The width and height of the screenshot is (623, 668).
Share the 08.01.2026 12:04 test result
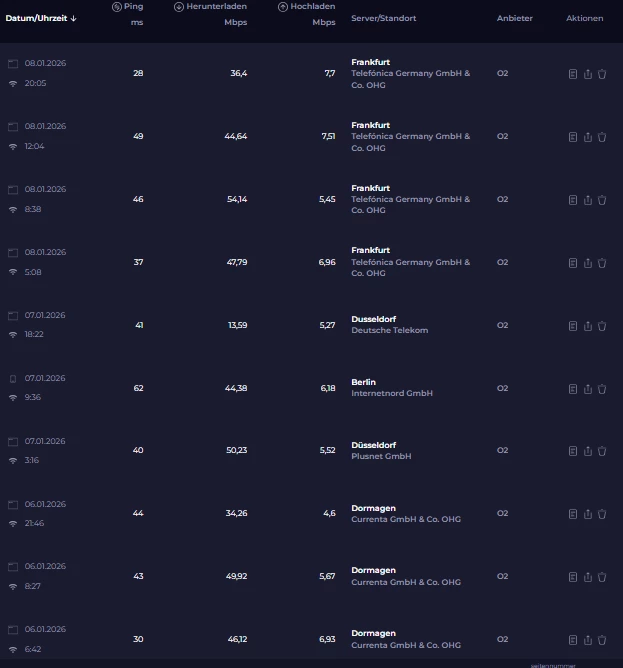588,137
